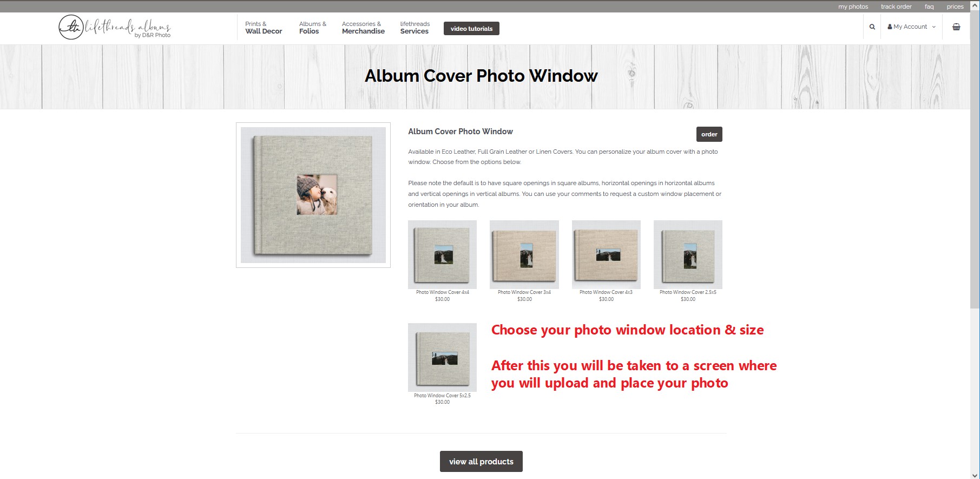This screenshot has width=980, height=479.
Task: Select Photo Window Cover 5x2.5 thumbnail
Action: coord(442,357)
